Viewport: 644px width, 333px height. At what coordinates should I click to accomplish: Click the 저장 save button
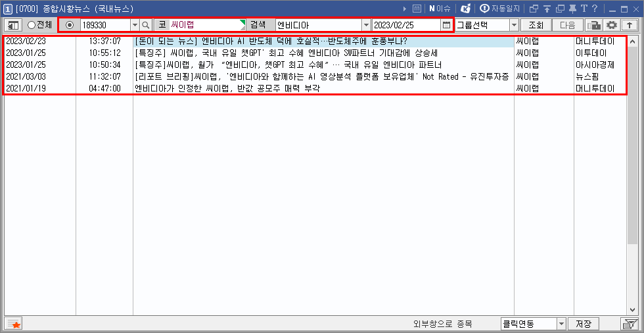click(584, 324)
